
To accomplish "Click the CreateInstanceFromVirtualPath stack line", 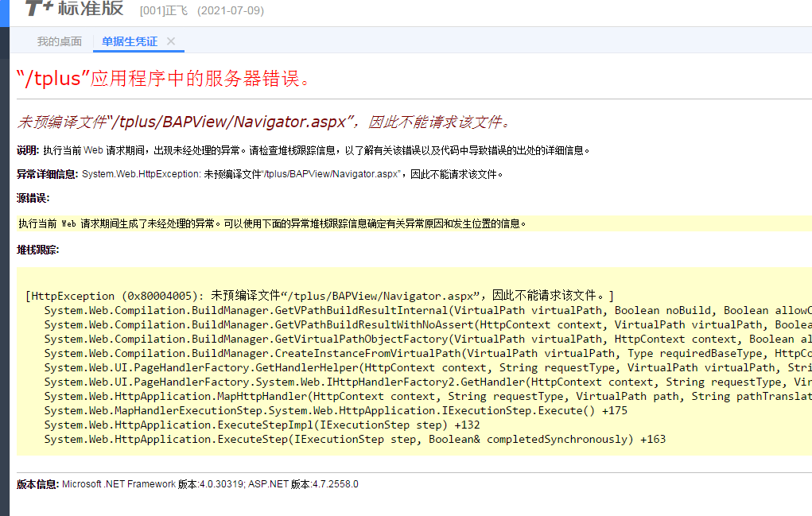I will [x=428, y=353].
